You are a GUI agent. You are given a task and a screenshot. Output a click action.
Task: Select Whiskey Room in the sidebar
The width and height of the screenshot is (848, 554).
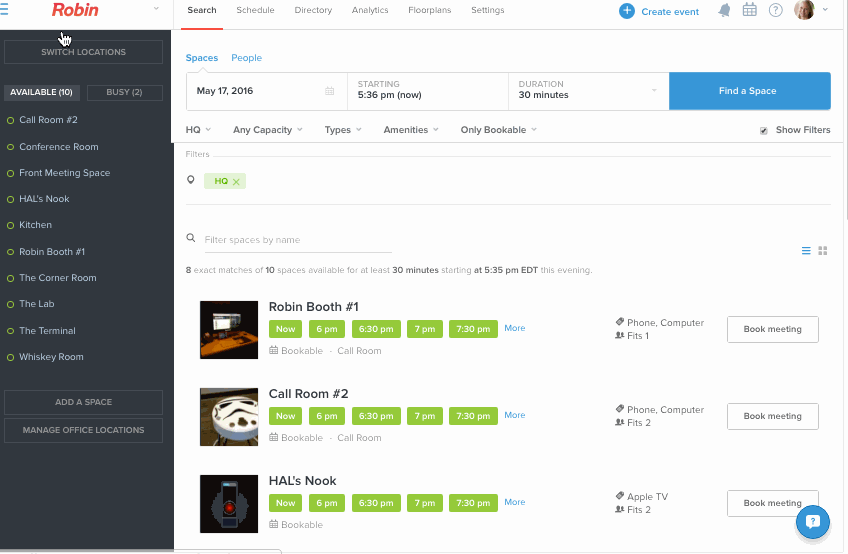(x=51, y=357)
